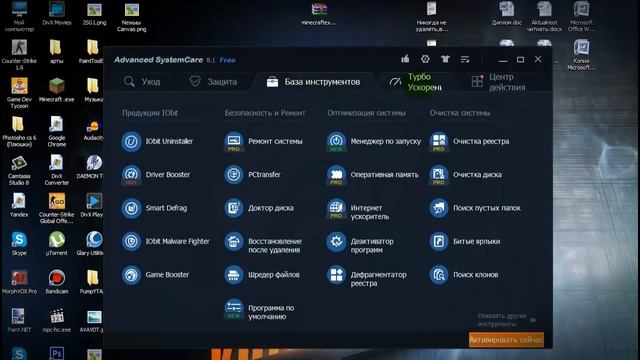Select the Skype desktop shortcut
The height and width of the screenshot is (360, 640).
point(19,243)
